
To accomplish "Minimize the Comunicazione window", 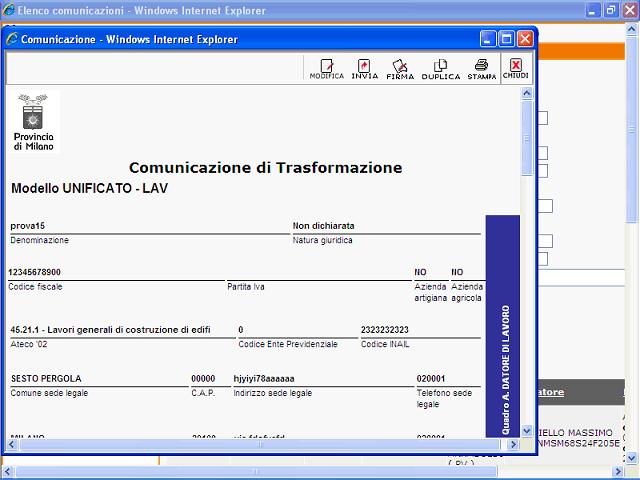I will coord(488,39).
